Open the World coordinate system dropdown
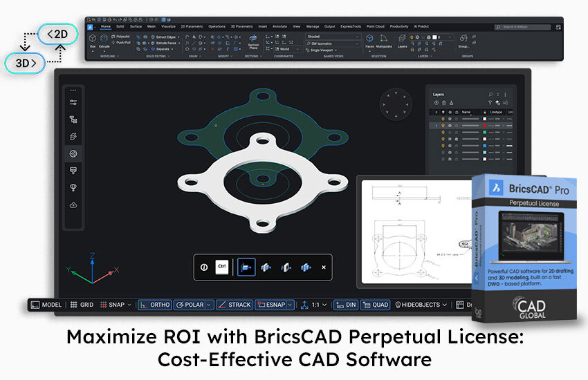This screenshot has height=380, width=588. (x=288, y=49)
